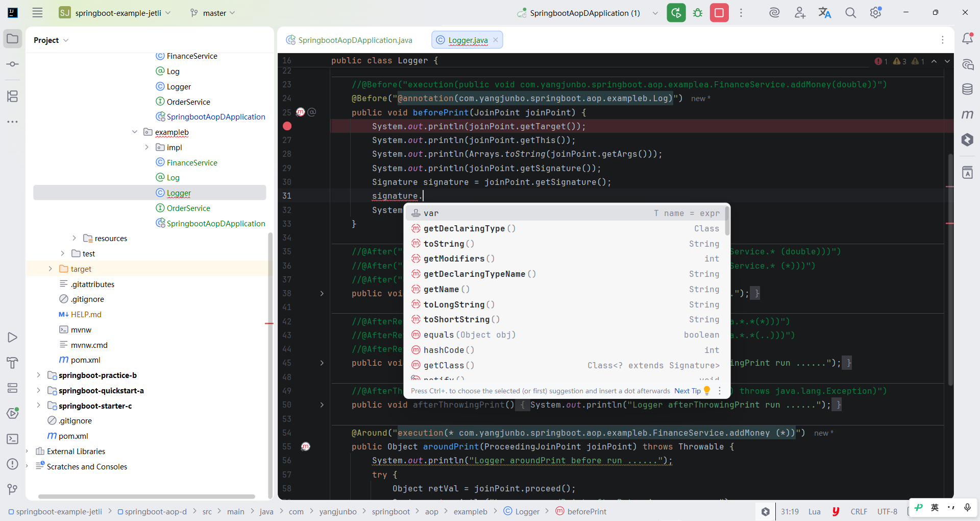Open the run configuration dropdown arrow
The height and width of the screenshot is (521, 980).
(x=655, y=13)
